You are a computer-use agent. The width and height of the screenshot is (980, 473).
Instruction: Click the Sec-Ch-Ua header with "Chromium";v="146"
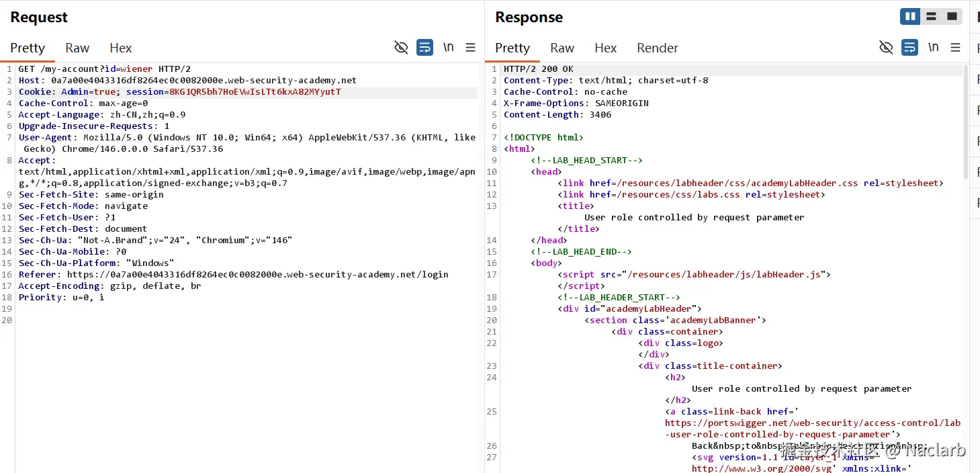pos(155,240)
